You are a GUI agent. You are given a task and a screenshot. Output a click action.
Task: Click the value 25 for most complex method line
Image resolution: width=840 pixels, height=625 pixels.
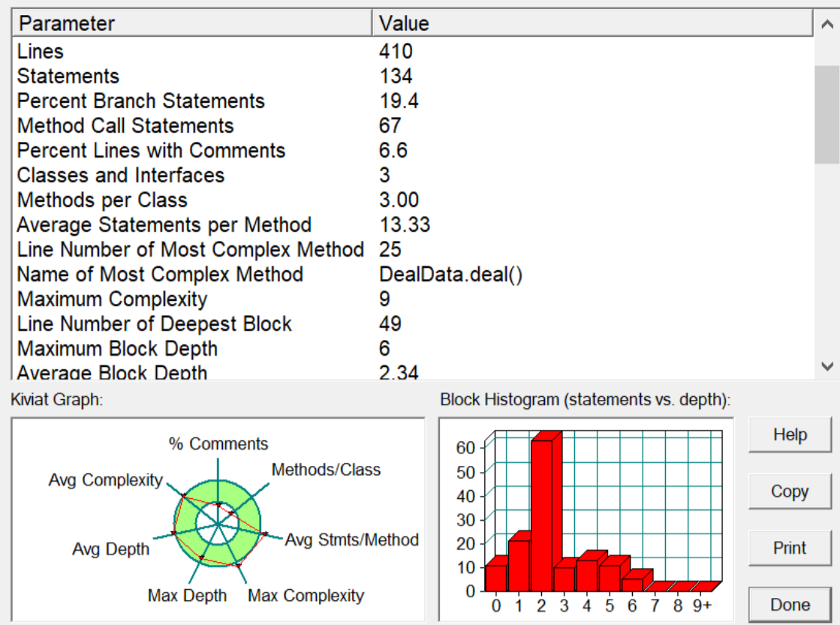(390, 250)
